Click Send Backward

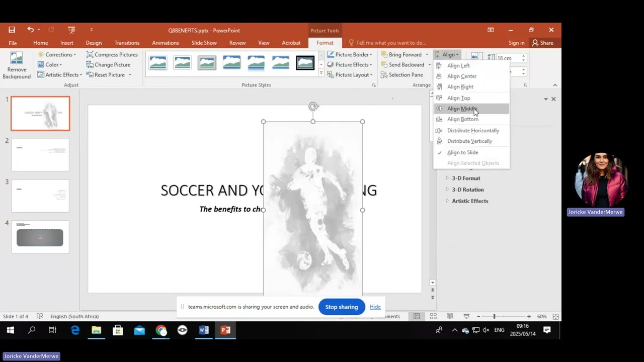click(x=403, y=64)
